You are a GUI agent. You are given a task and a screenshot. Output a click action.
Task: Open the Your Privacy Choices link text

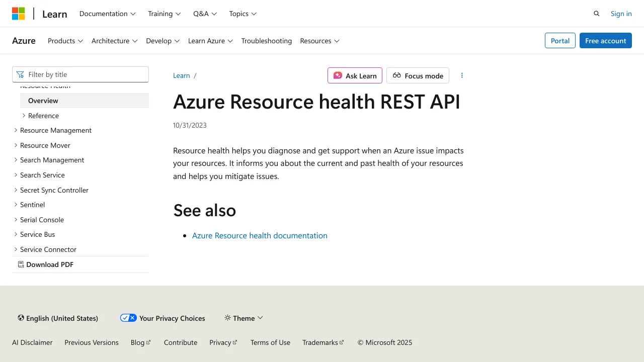(172, 318)
